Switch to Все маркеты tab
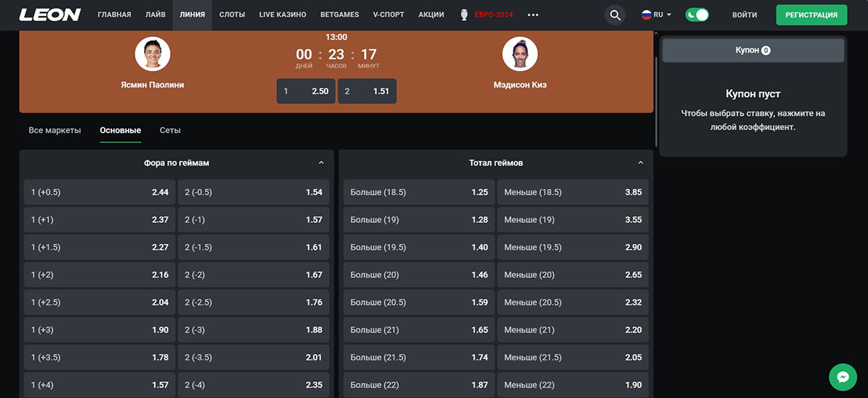Image resolution: width=868 pixels, height=398 pixels. pos(55,130)
